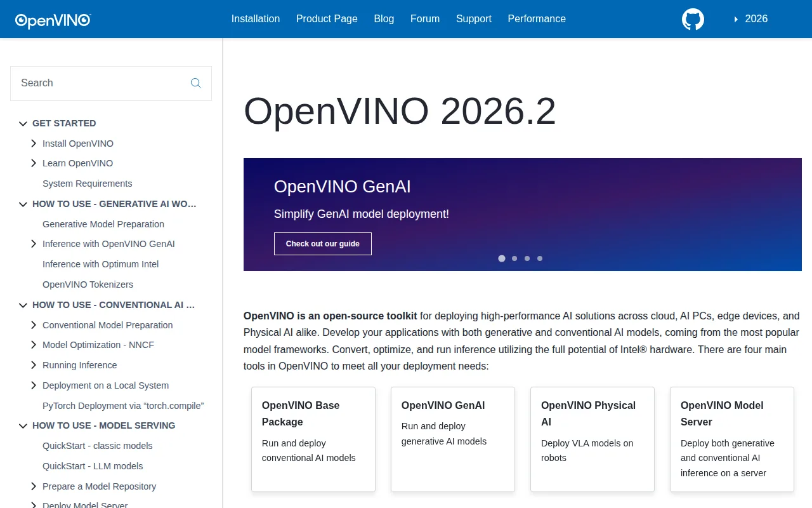Select the third carousel dot
Image resolution: width=812 pixels, height=508 pixels.
pos(527,258)
